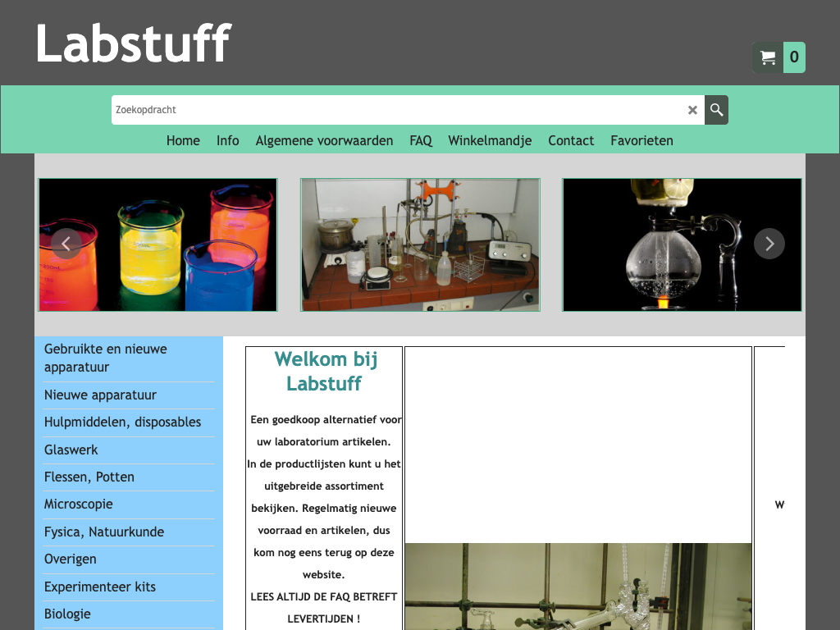Image resolution: width=840 pixels, height=630 pixels.
Task: Navigate to the FAQ page
Action: click(x=421, y=140)
